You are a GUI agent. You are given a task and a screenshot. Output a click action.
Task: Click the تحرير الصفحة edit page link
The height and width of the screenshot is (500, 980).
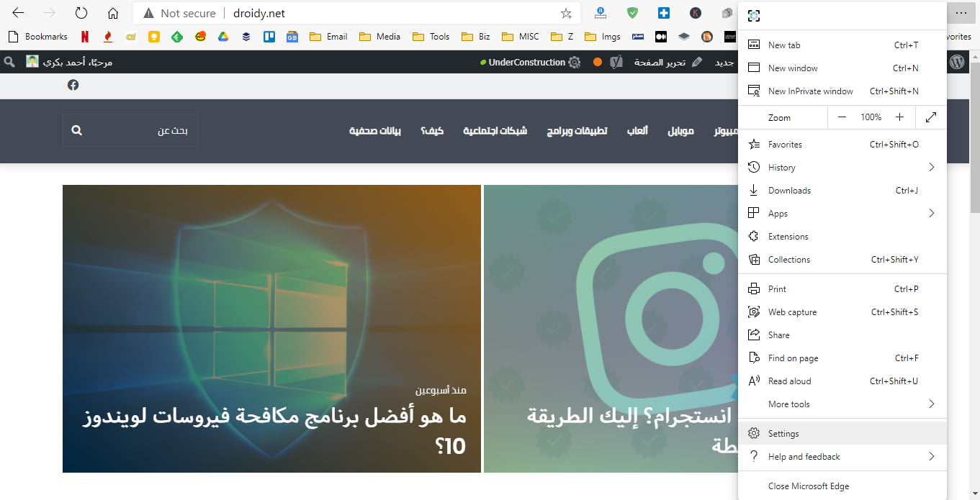click(x=667, y=62)
